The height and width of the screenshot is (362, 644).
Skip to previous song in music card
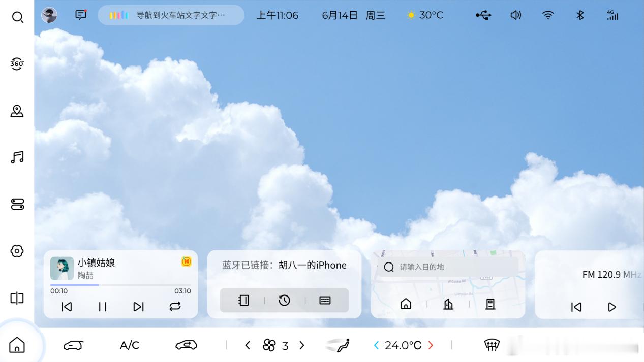[67, 307]
